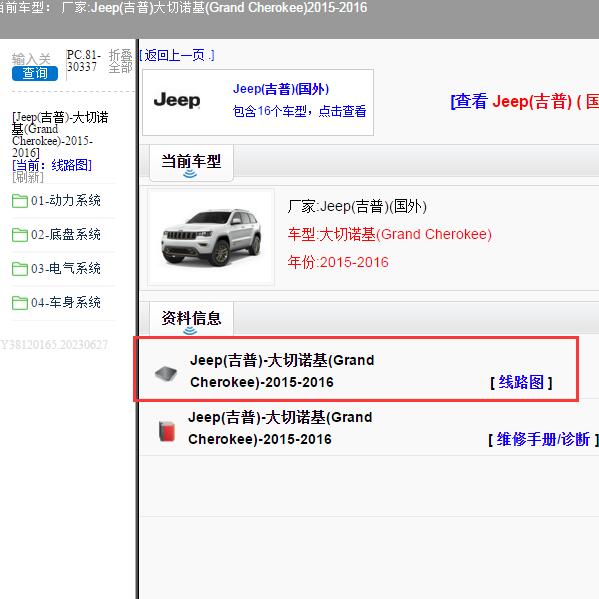Screen dimensions: 599x599
Task: Click the 当前：线路图 sidebar link
Action: point(52,165)
